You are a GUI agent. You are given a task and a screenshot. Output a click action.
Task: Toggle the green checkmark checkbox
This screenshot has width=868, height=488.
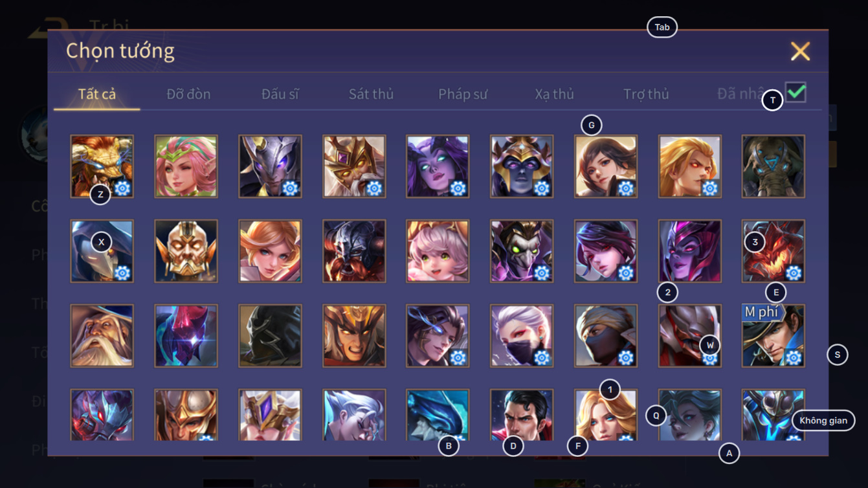pyautogui.click(x=796, y=92)
